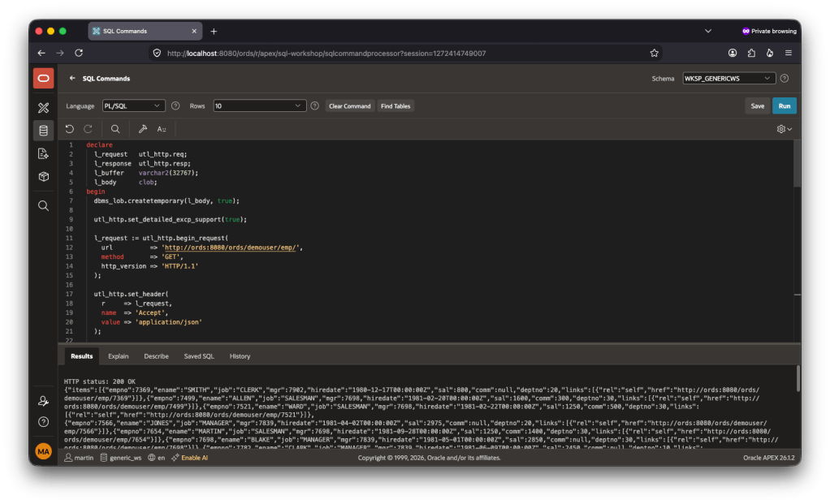
Task: Click the Save button
Action: click(758, 106)
